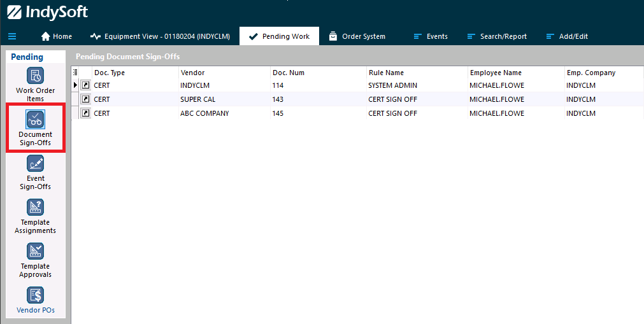Sort by the Doc. Num column header
Viewport: 644px width, 324px height.
[x=286, y=73]
